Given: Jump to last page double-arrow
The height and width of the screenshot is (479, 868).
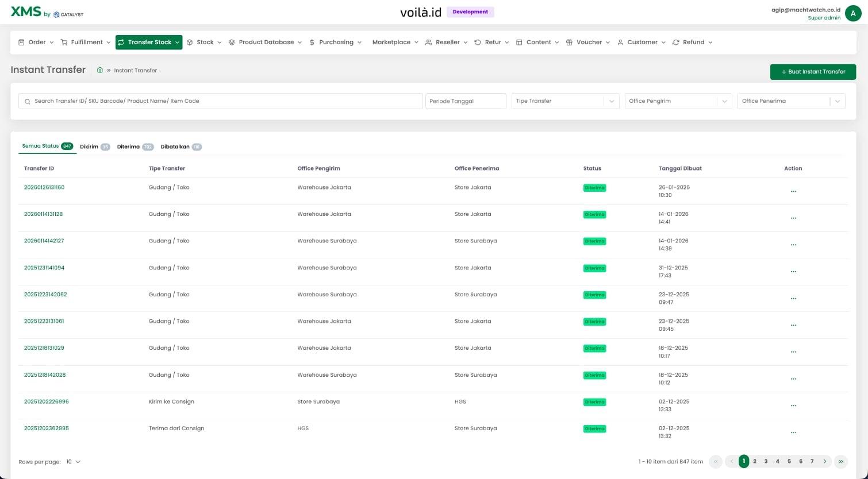Looking at the screenshot, I should 841,461.
